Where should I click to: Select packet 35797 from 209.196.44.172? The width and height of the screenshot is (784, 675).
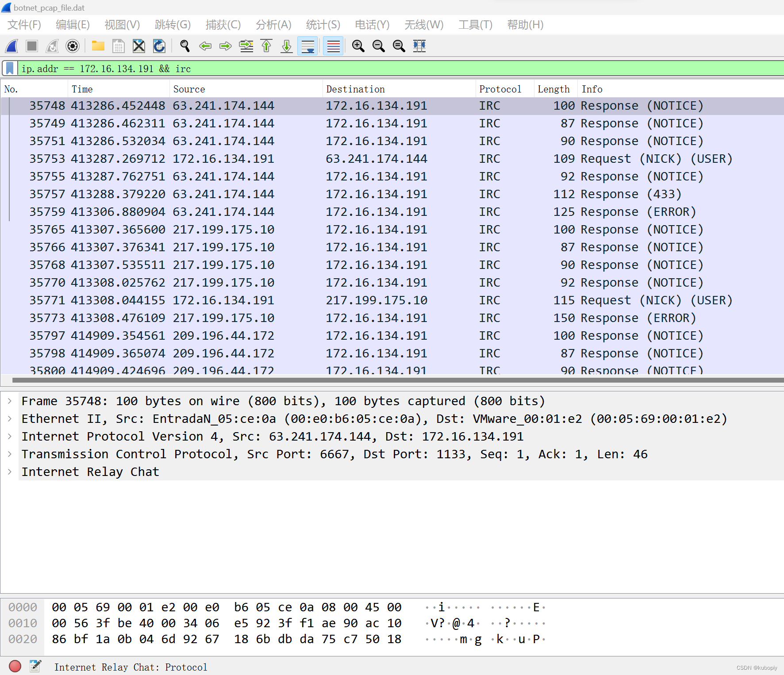point(392,336)
